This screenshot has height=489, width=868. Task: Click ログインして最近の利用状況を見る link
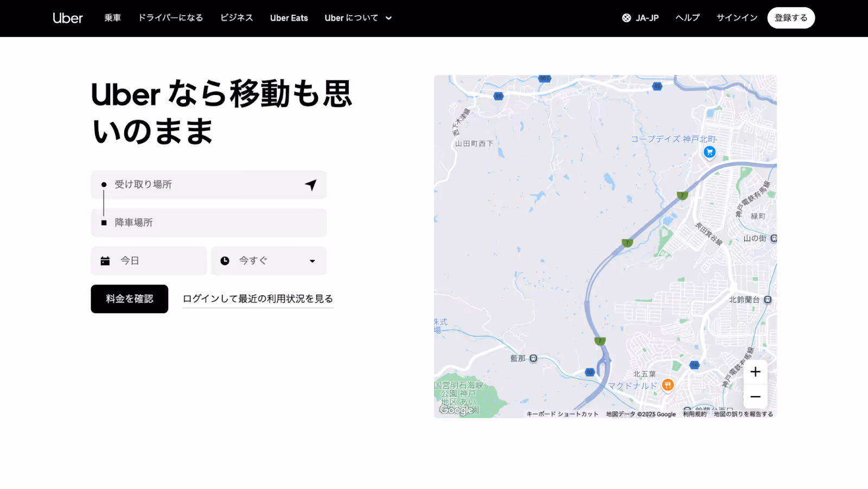click(x=258, y=299)
